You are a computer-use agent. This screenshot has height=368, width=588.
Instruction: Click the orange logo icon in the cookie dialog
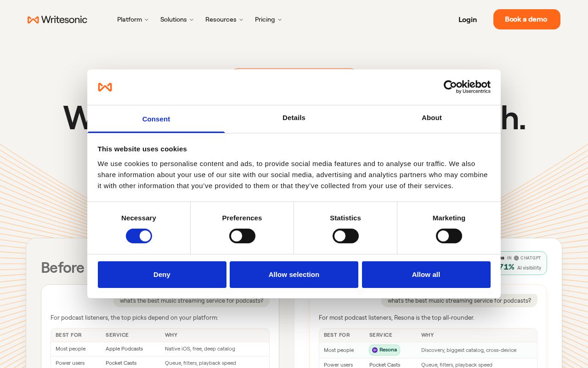coord(105,87)
